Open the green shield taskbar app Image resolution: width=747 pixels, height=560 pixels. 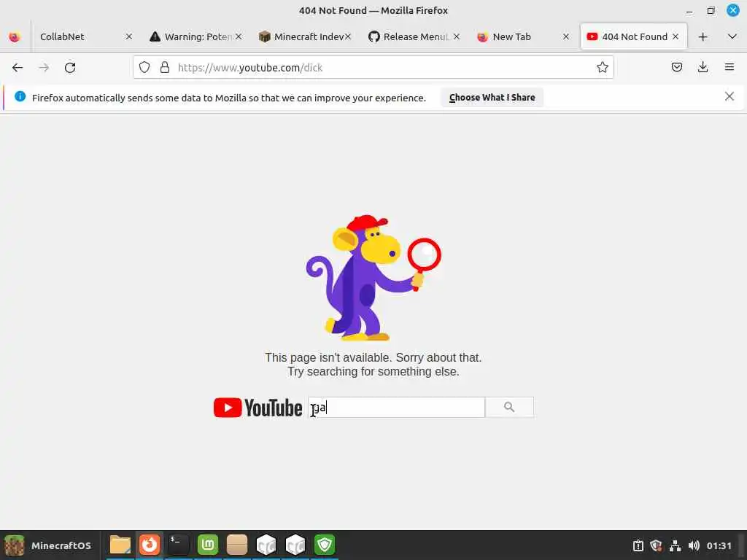pos(325,545)
